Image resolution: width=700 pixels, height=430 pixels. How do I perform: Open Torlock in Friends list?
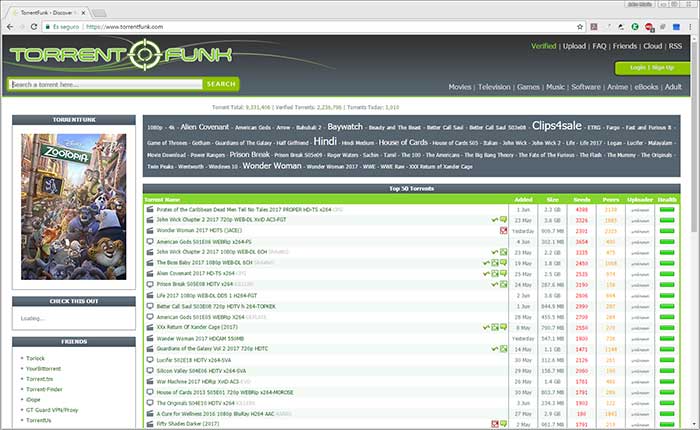[35, 358]
